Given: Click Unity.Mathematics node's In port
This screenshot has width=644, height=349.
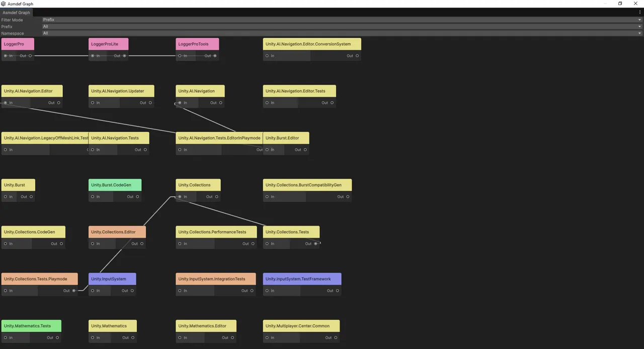Looking at the screenshot, I should click(x=93, y=338).
